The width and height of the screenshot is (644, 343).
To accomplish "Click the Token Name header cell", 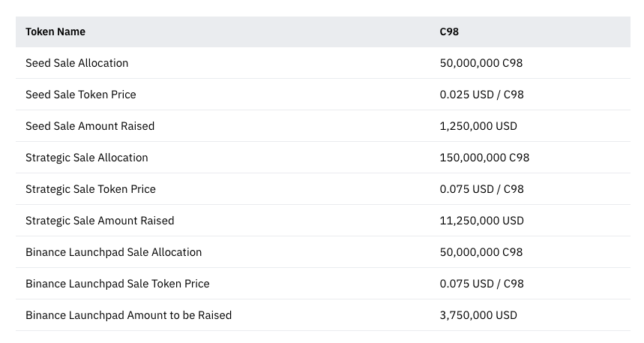I will click(x=55, y=32).
